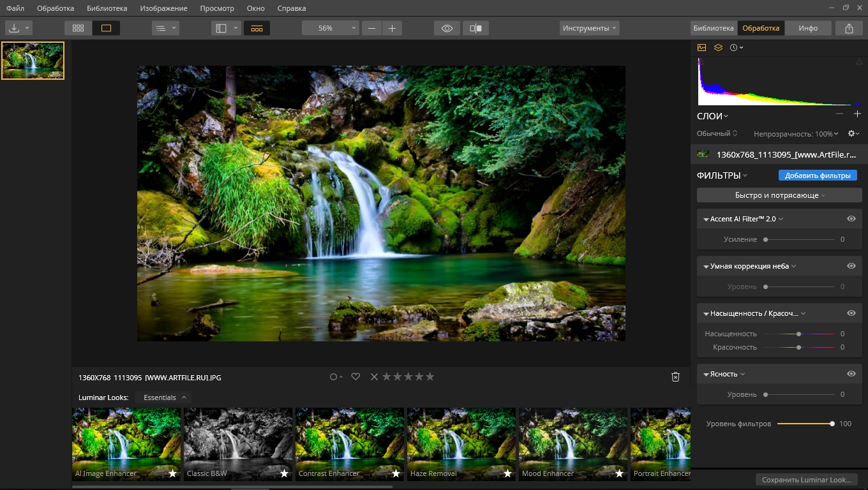Image resolution: width=868 pixels, height=490 pixels.
Task: Click the Насыщенность slider
Action: click(798, 334)
